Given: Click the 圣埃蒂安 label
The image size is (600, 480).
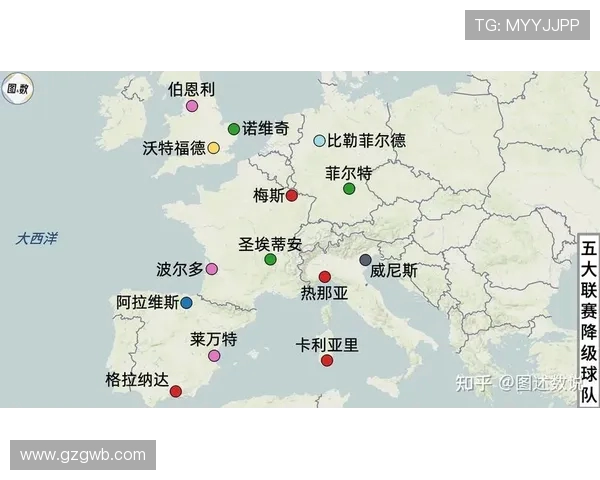Looking at the screenshot, I should (270, 244).
